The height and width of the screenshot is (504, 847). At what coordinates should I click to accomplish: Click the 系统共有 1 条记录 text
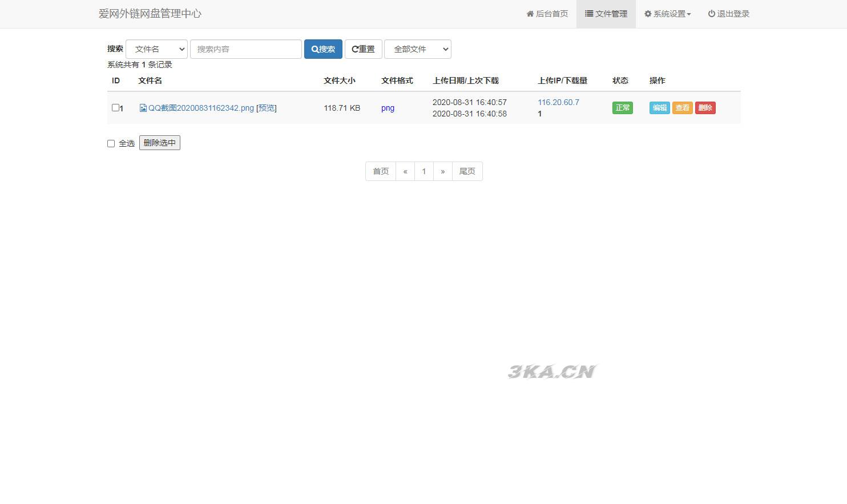[140, 64]
